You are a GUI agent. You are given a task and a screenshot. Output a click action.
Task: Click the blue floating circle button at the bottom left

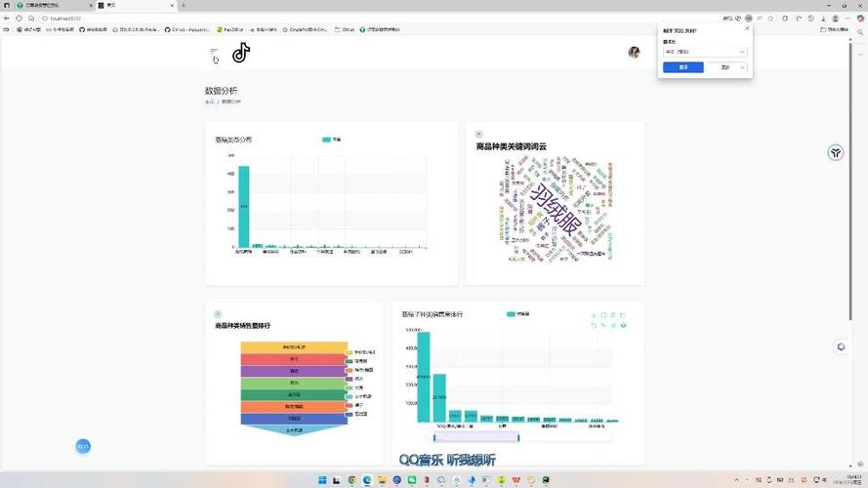click(x=83, y=446)
